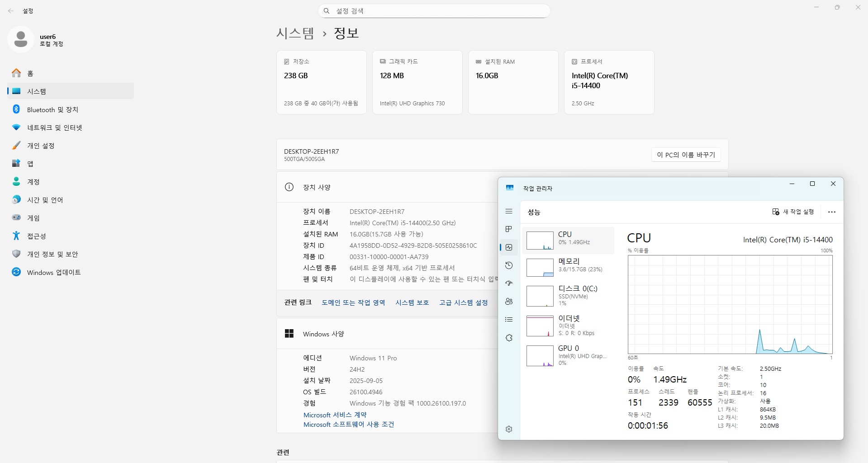
Task: Open Startup apps icon in Task Manager
Action: (x=509, y=283)
